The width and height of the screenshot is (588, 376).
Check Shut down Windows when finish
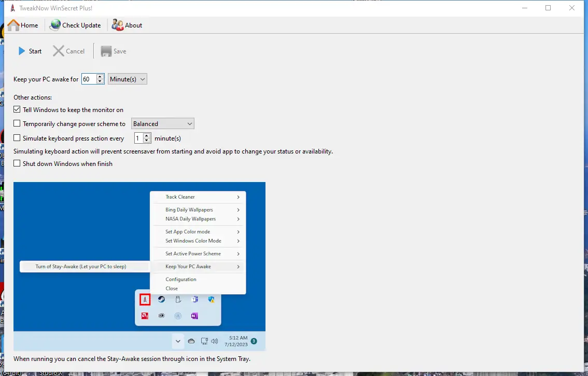click(x=17, y=163)
